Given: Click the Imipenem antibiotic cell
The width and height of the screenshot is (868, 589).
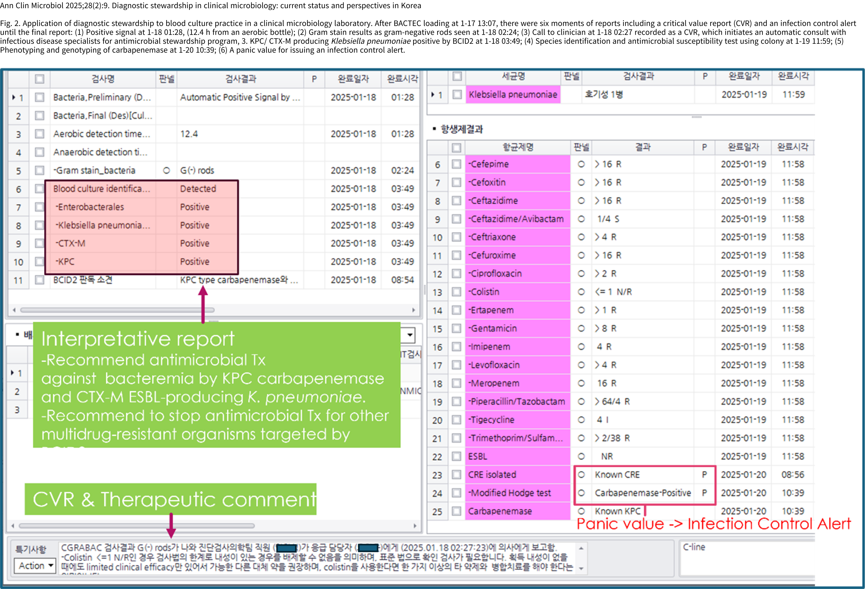Looking at the screenshot, I should (518, 346).
